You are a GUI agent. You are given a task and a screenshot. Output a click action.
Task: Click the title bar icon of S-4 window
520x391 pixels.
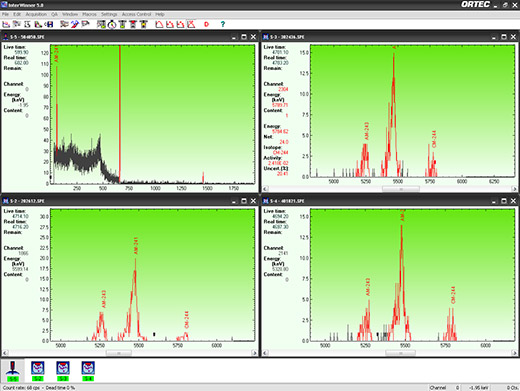click(x=266, y=201)
